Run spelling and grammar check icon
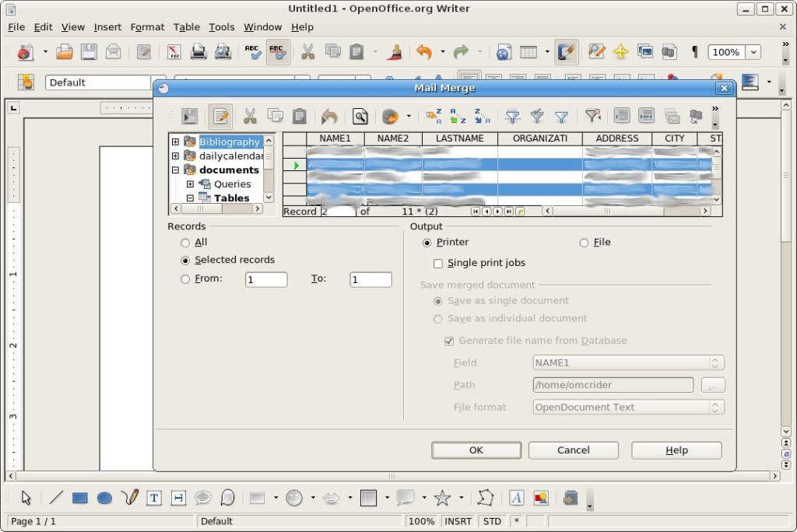Screen dimensions: 797x532 [253, 52]
